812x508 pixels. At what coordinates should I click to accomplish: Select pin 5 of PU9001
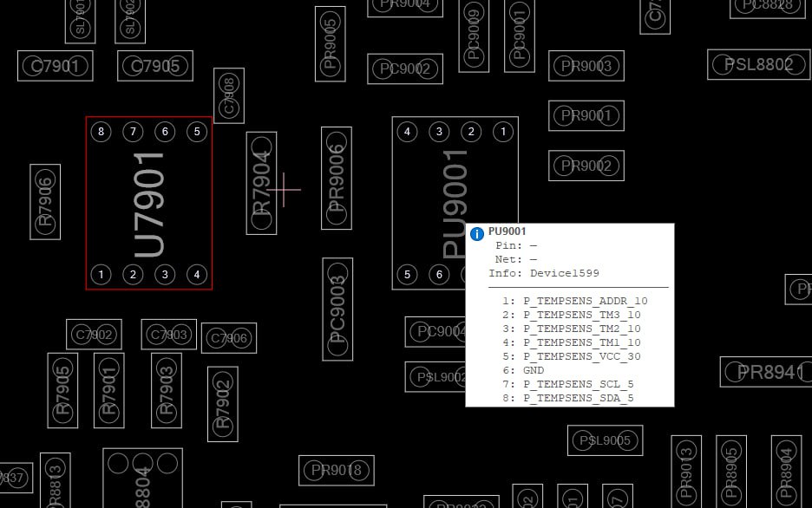pyautogui.click(x=407, y=274)
